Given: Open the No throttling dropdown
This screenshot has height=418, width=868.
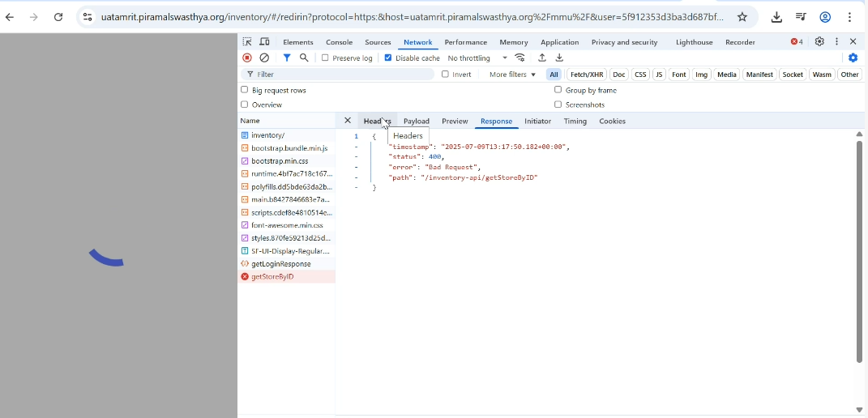Looking at the screenshot, I should click(x=477, y=58).
